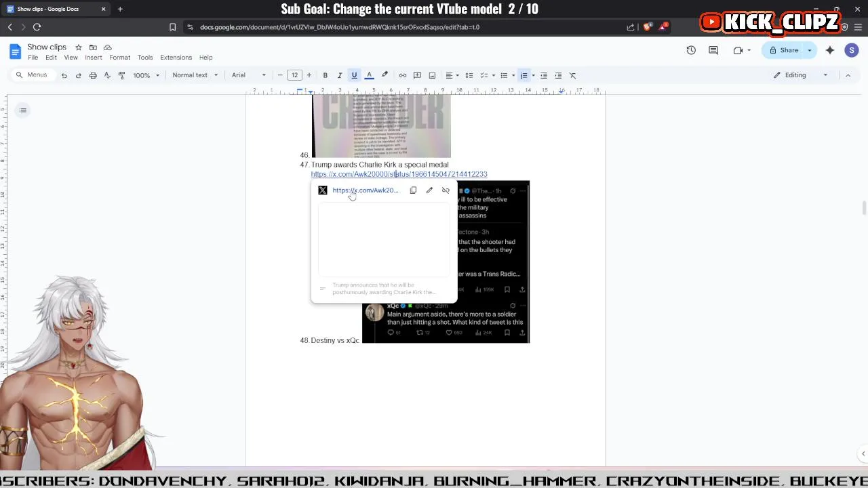
Task: Edit link pencil icon in preview
Action: pos(429,190)
